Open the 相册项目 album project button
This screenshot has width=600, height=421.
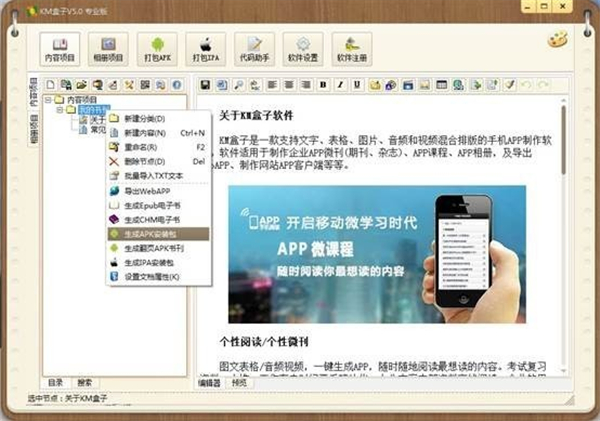108,50
